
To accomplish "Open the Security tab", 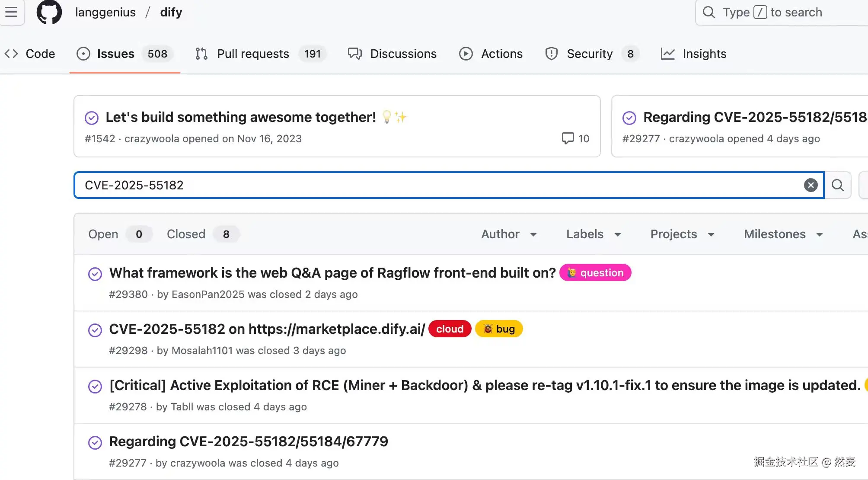I will pyautogui.click(x=590, y=54).
